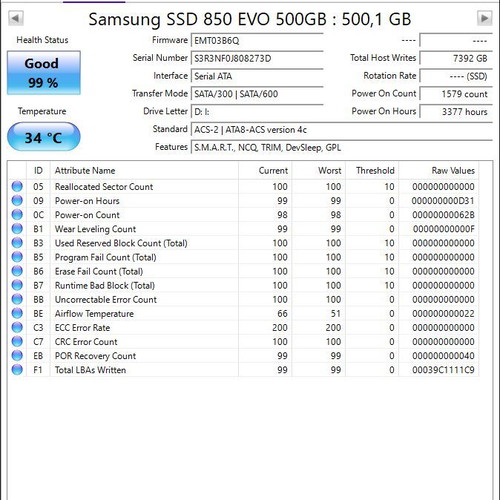
Task: Click raw value 000000000040
Action: [443, 356]
